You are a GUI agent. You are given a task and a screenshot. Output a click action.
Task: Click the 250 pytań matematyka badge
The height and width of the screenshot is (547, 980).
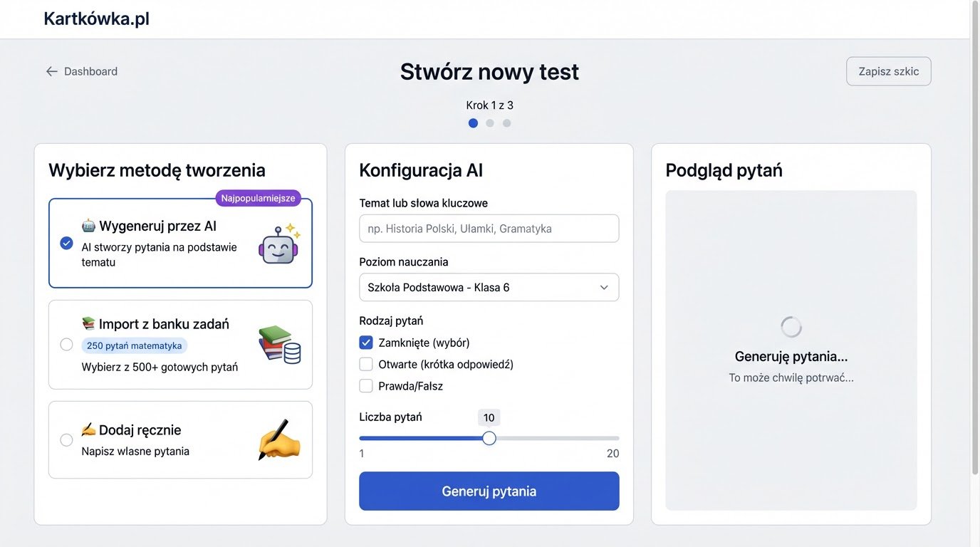(x=133, y=345)
